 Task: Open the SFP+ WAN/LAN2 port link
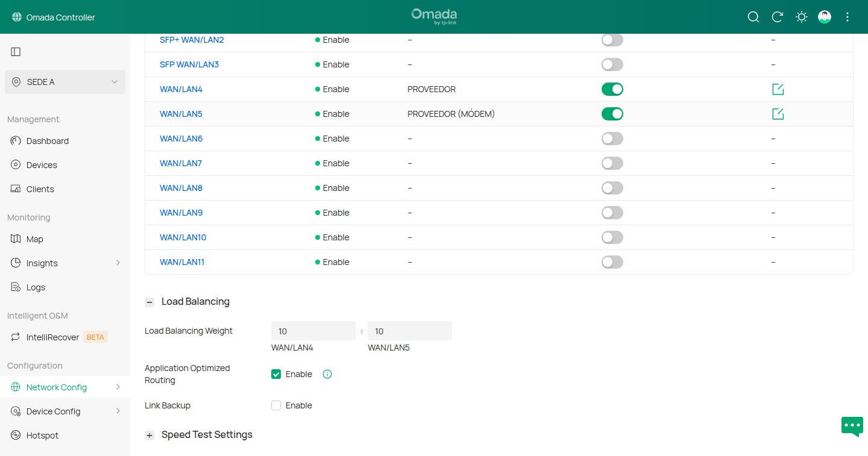(192, 40)
